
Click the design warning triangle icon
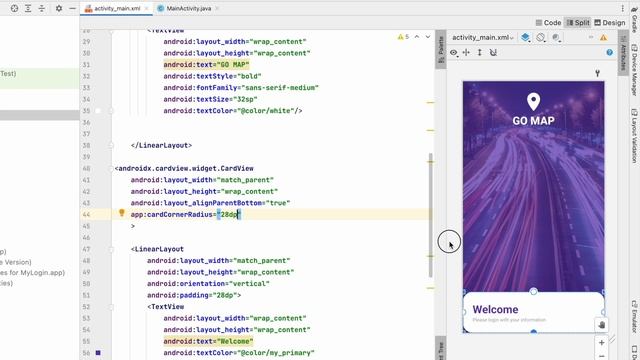[x=603, y=38]
